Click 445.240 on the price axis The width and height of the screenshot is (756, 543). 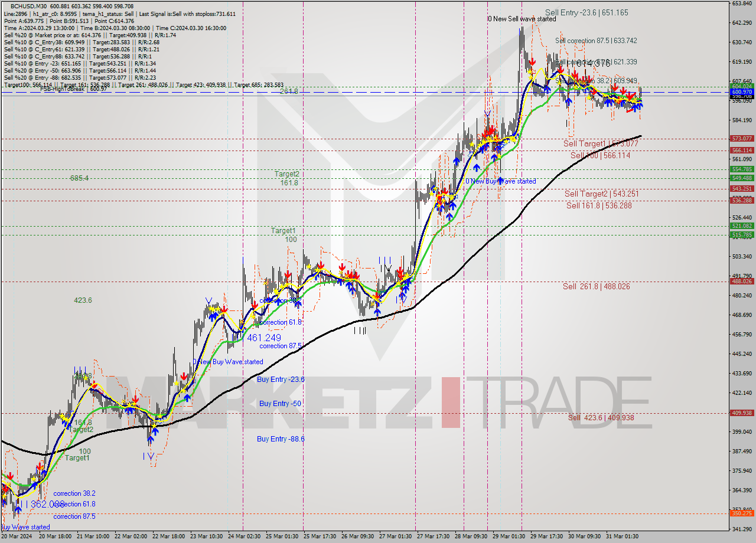click(742, 354)
